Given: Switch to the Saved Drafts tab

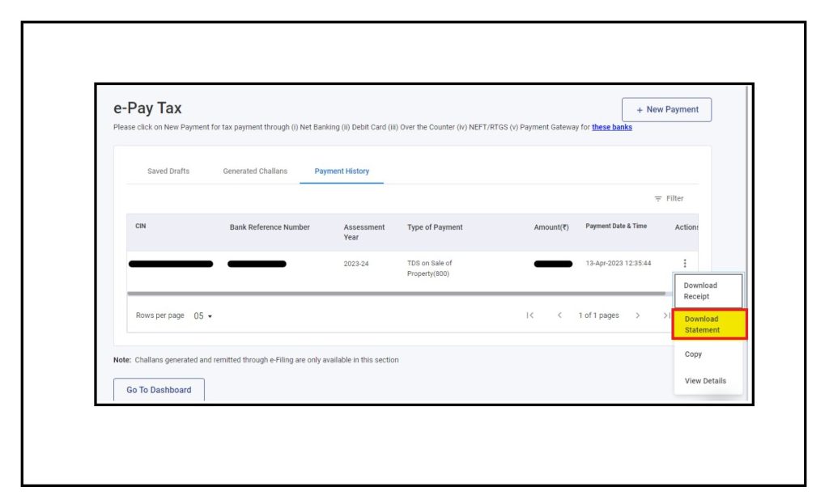Looking at the screenshot, I should coord(168,172).
